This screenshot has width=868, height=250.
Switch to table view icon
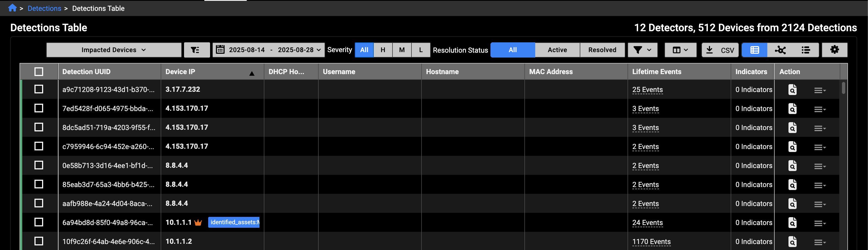tap(755, 50)
